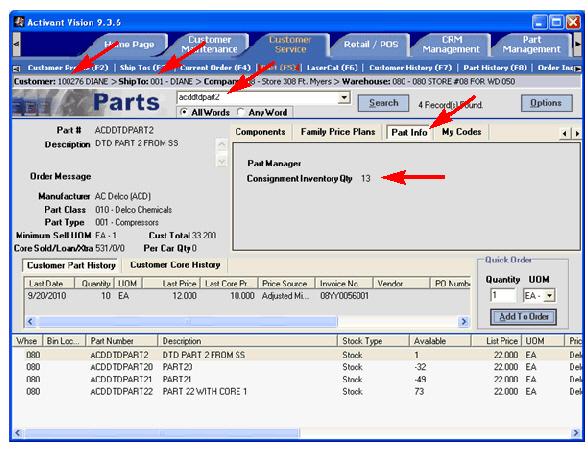Click invoice number 08YY0056001
Screen dimensions: 588x451
point(344,296)
